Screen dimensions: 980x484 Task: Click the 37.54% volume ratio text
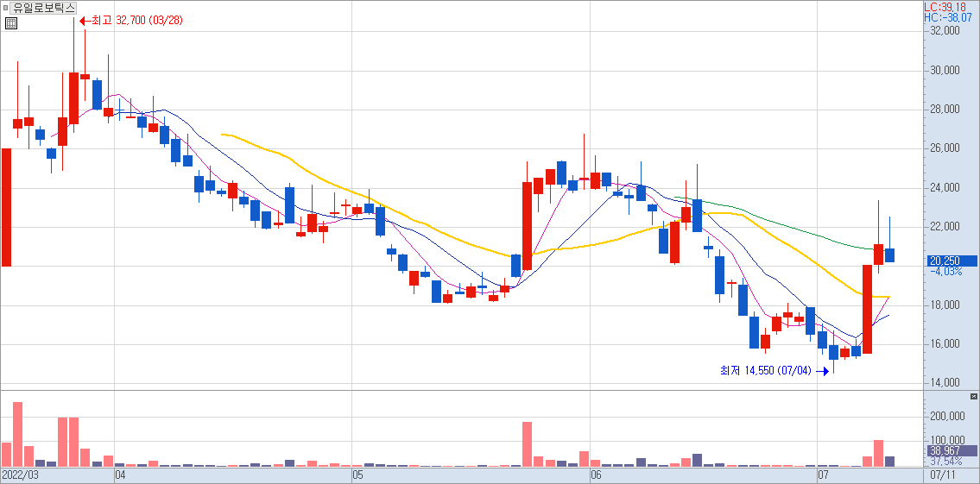pyautogui.click(x=946, y=461)
